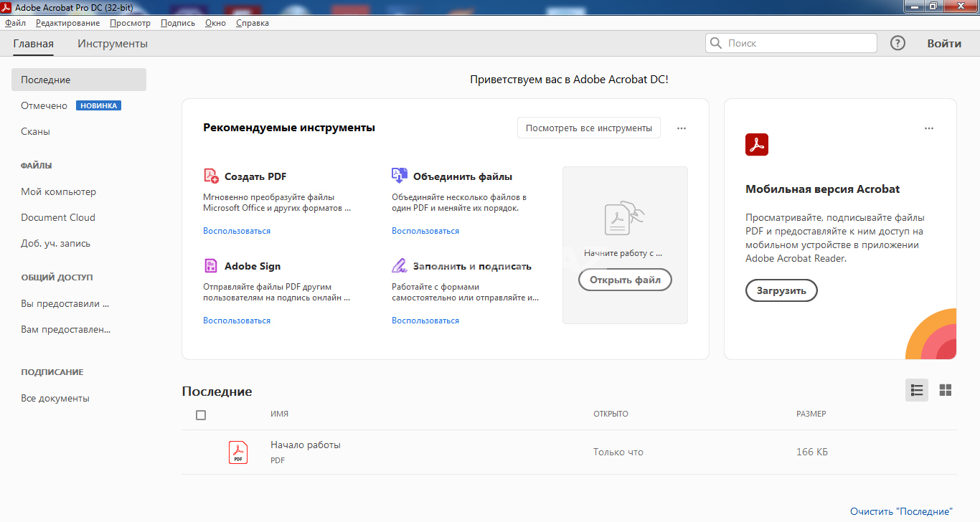The image size is (980, 522).
Task: Click the Загрузить button
Action: tap(781, 290)
